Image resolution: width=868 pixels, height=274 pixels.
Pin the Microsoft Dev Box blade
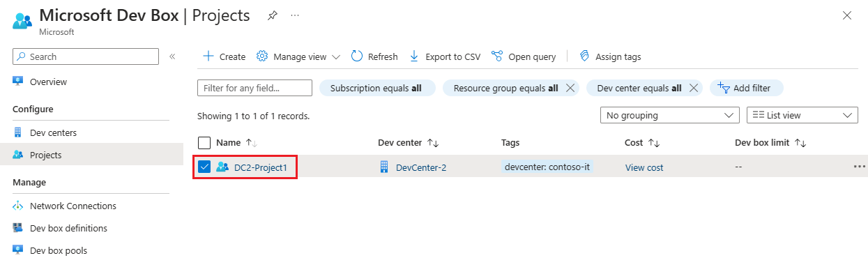(273, 15)
